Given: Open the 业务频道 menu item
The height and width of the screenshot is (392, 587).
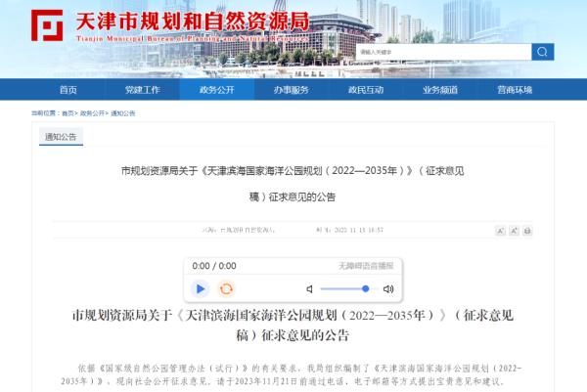Looking at the screenshot, I should (440, 89).
